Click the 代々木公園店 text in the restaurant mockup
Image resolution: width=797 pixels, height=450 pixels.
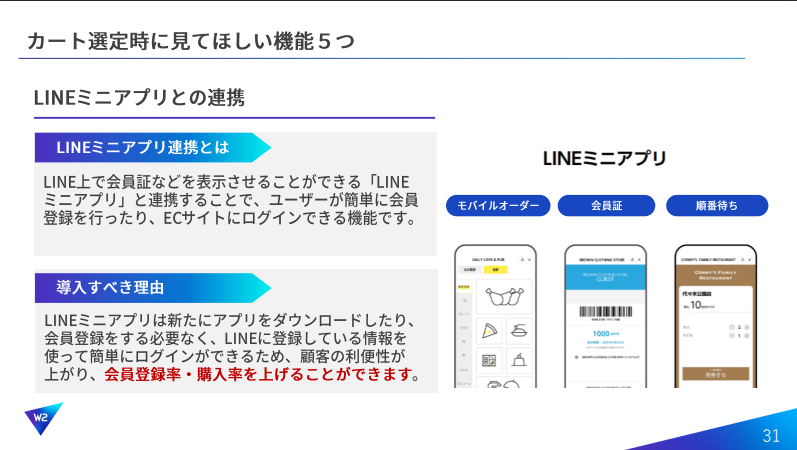coord(696,294)
